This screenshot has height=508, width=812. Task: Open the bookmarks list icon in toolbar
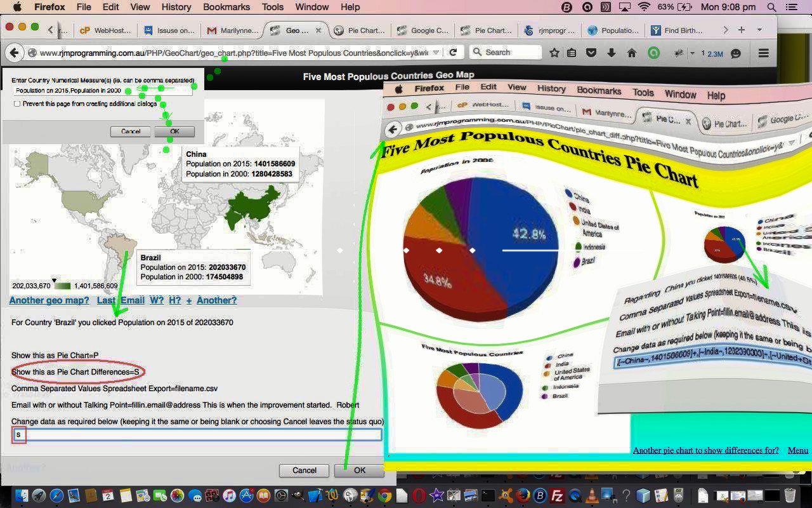click(572, 53)
